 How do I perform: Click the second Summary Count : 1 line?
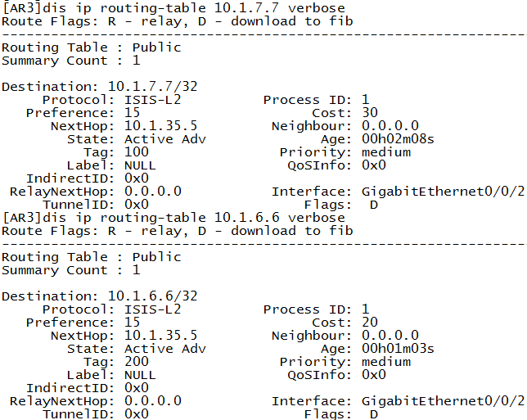pos(71,270)
